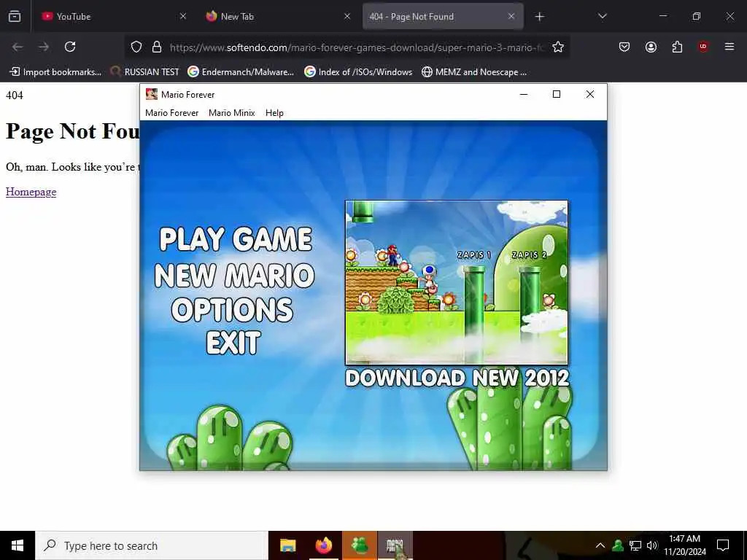This screenshot has height=560, width=747.
Task: Open the clock showing 1:47 AM
Action: (x=685, y=545)
